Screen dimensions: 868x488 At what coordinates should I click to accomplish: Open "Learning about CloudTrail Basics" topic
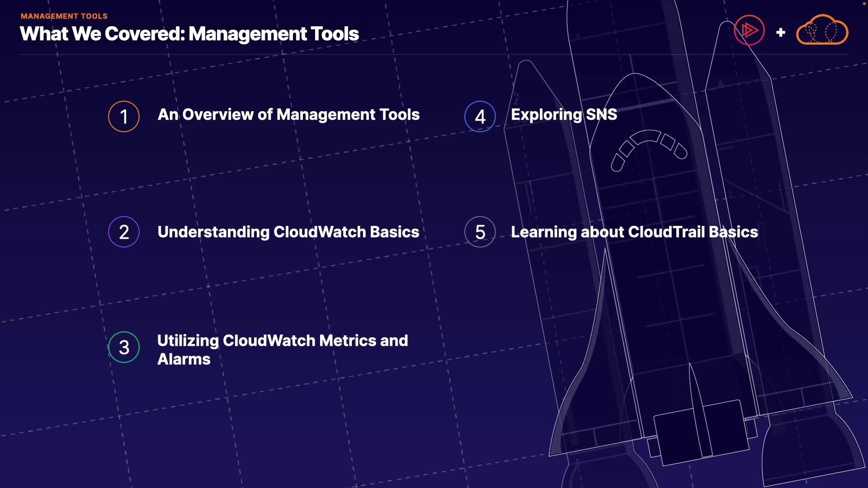(x=634, y=232)
